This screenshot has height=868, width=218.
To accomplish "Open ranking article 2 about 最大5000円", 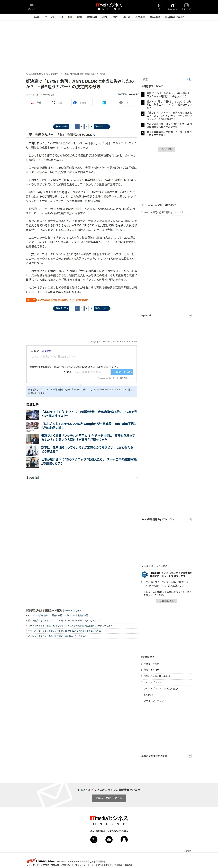I will 169,104.
